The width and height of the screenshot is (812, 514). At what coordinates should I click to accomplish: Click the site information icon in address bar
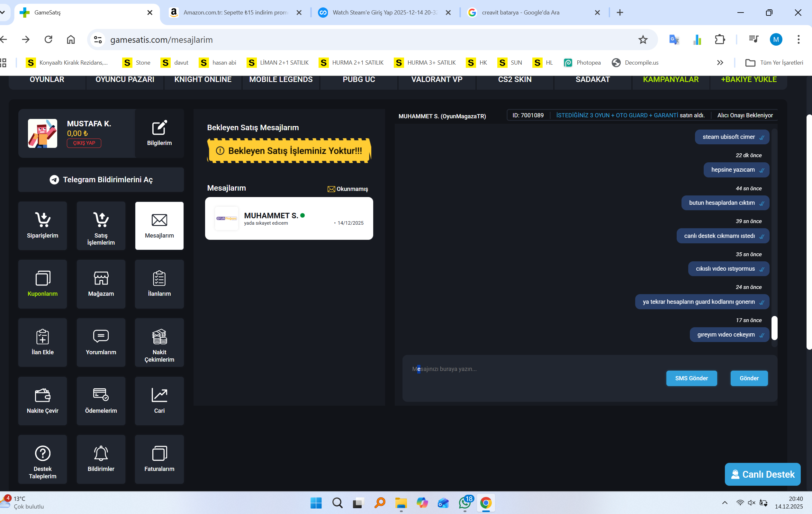coord(98,40)
